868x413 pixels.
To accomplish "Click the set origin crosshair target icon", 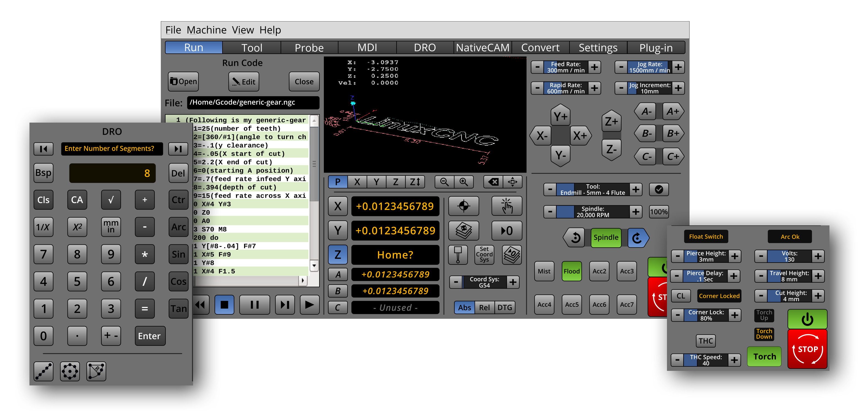I will [464, 206].
